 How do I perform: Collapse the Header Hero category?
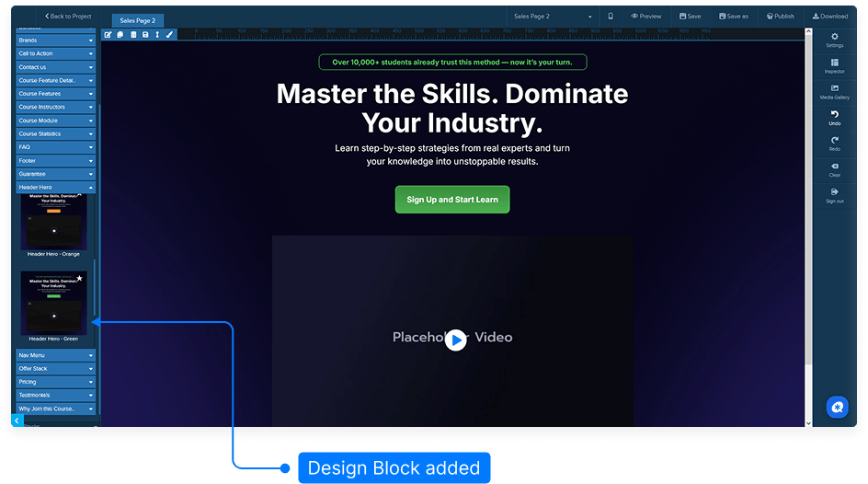point(55,188)
